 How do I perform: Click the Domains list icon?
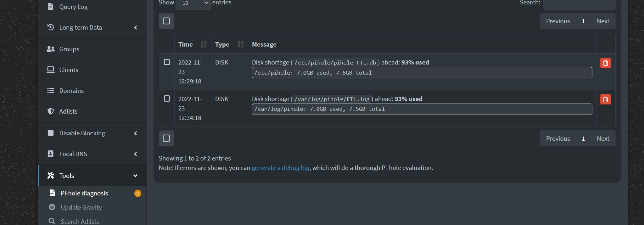coord(51,91)
